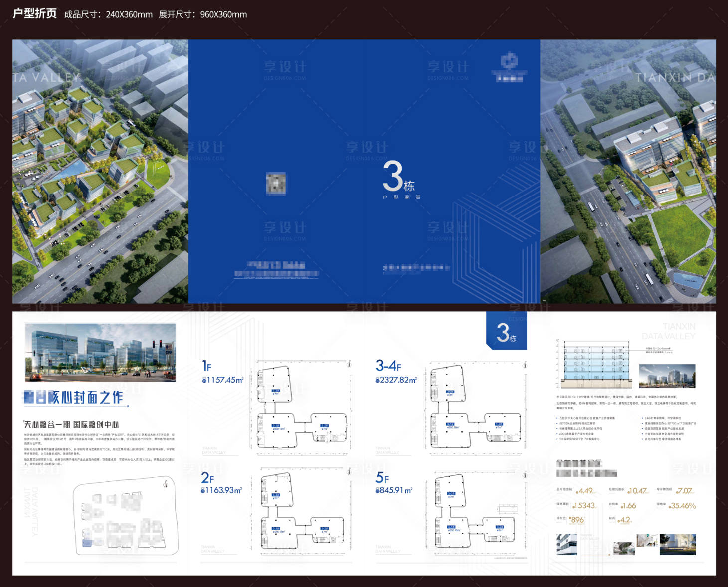The height and width of the screenshot is (587, 728).
Task: Click the company logo at top of blue cover
Action: (509, 68)
